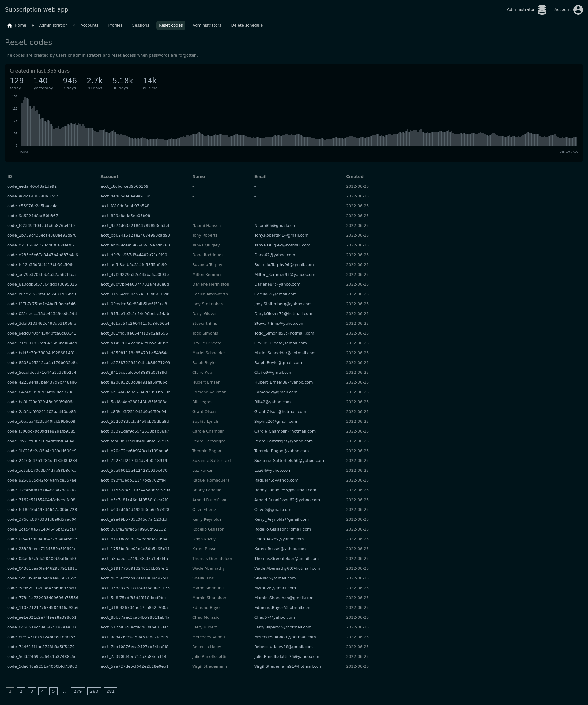The width and height of the screenshot is (588, 705).
Task: Click email Tony.Roberts41@gmail.com
Action: (281, 235)
